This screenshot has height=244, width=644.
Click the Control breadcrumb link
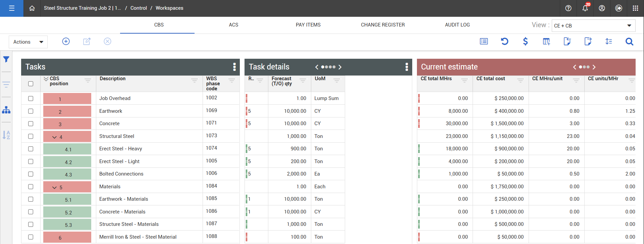tap(139, 8)
